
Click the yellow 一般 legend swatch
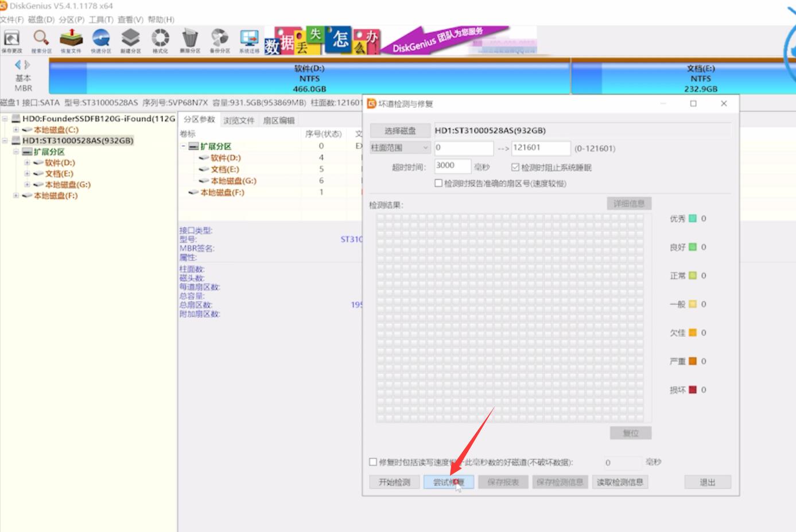click(693, 304)
